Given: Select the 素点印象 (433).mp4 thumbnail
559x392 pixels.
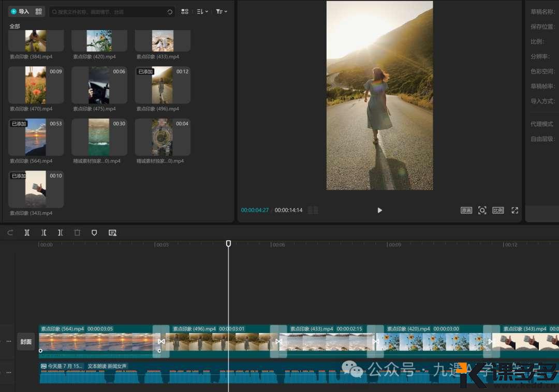Looking at the screenshot, I should [163, 41].
